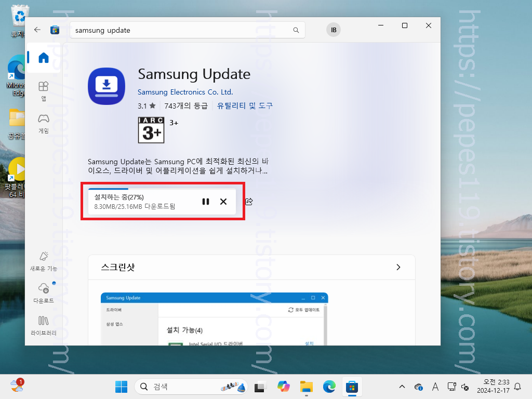
Task: Open the notification bell icon
Action: point(518,387)
